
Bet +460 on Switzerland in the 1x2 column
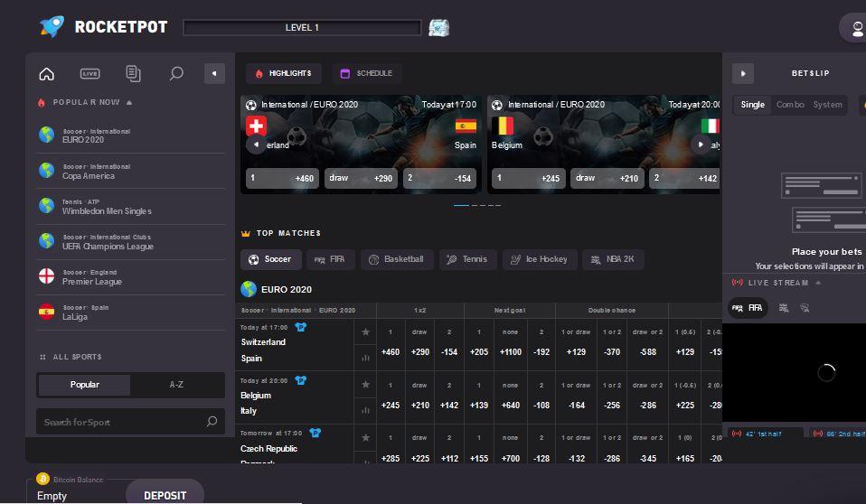click(x=391, y=345)
